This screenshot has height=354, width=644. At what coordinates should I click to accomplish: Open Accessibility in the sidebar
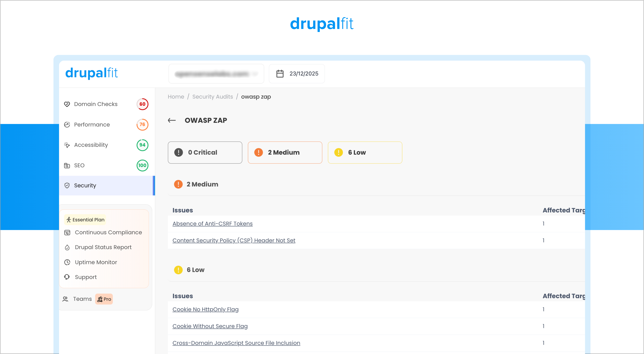tap(107, 145)
